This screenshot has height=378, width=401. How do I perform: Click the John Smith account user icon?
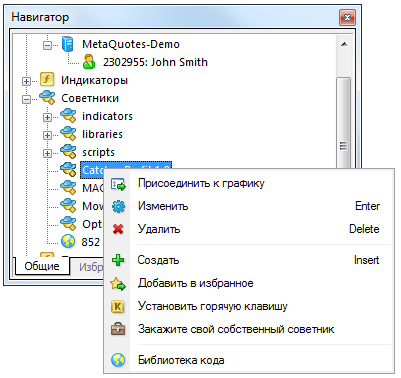[x=89, y=62]
